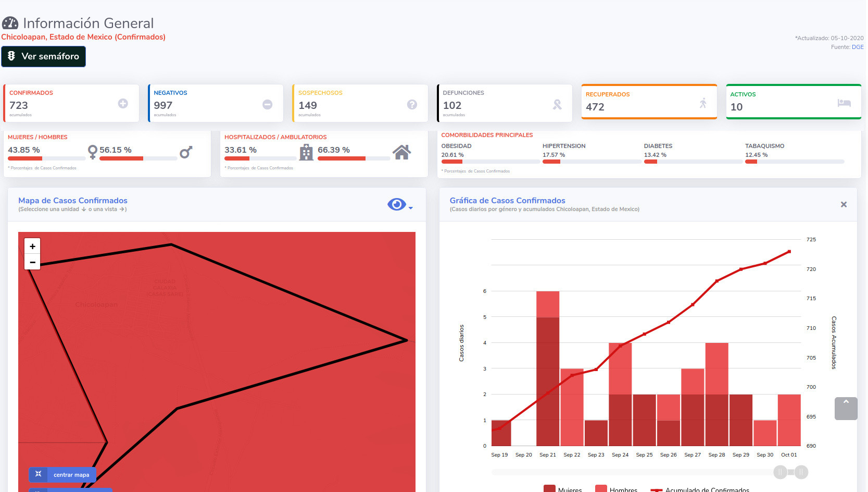Image resolution: width=868 pixels, height=492 pixels.
Task: Click the Ver semáforo button
Action: (43, 56)
